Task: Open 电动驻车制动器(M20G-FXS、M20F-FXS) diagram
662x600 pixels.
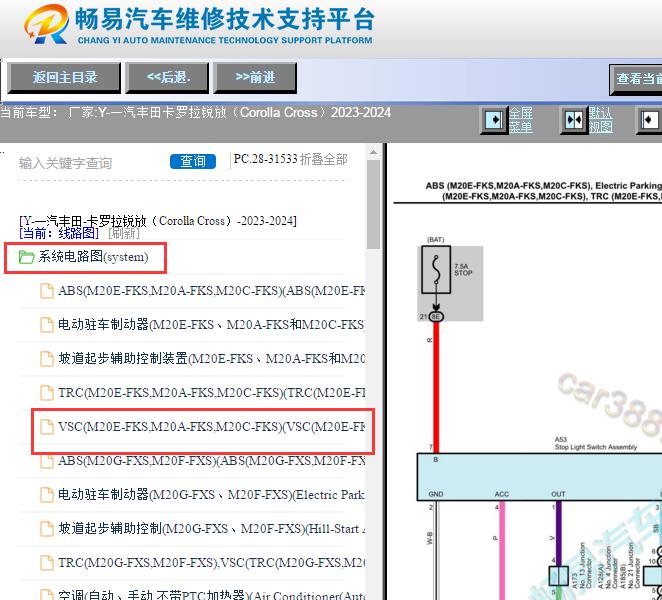Action: tap(211, 494)
